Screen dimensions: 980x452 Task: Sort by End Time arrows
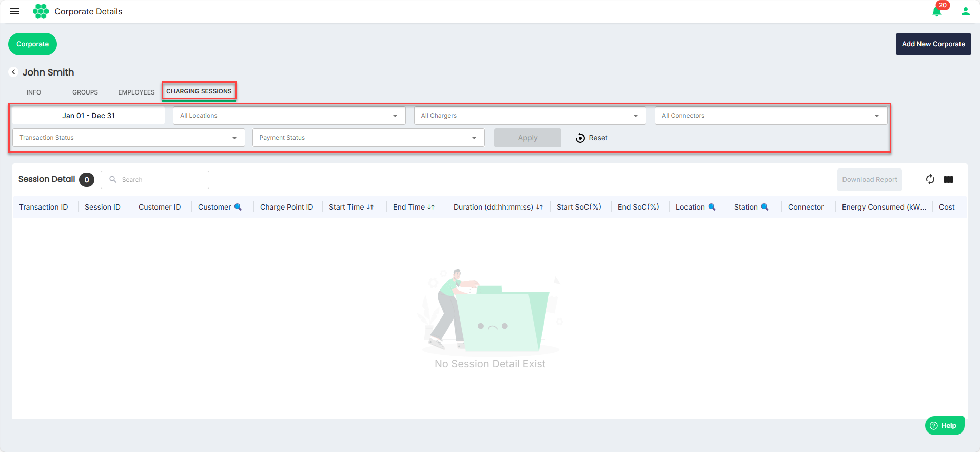tap(431, 207)
